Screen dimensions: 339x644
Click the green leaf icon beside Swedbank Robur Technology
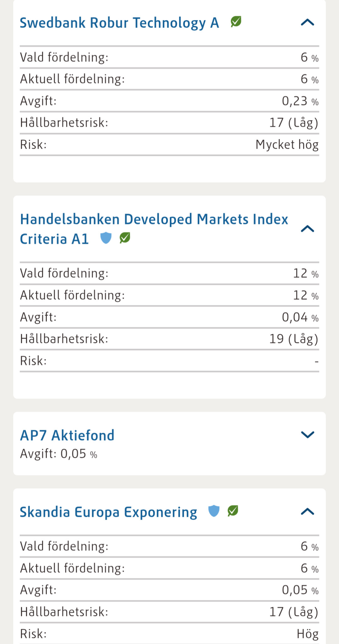pos(236,22)
